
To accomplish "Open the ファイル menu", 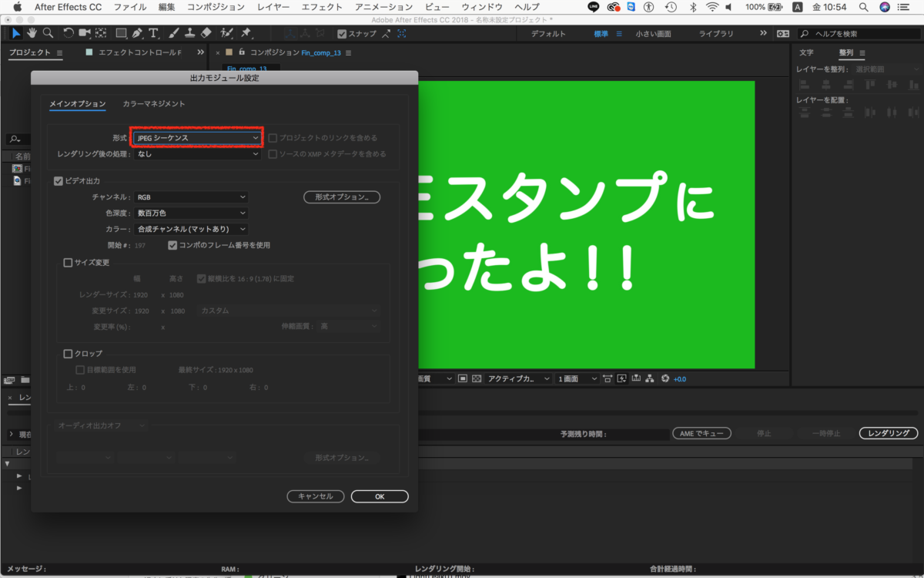I will coord(129,7).
